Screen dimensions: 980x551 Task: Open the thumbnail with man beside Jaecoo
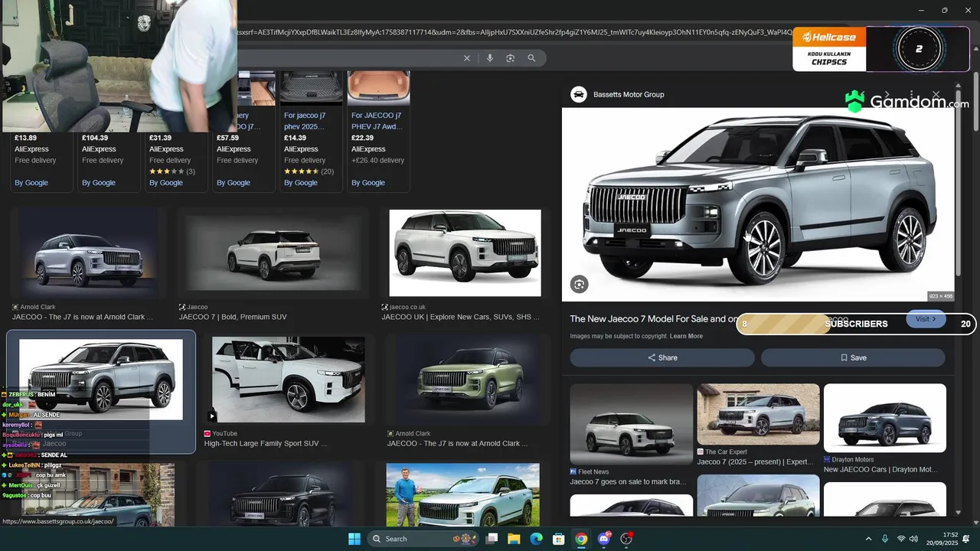[462, 495]
